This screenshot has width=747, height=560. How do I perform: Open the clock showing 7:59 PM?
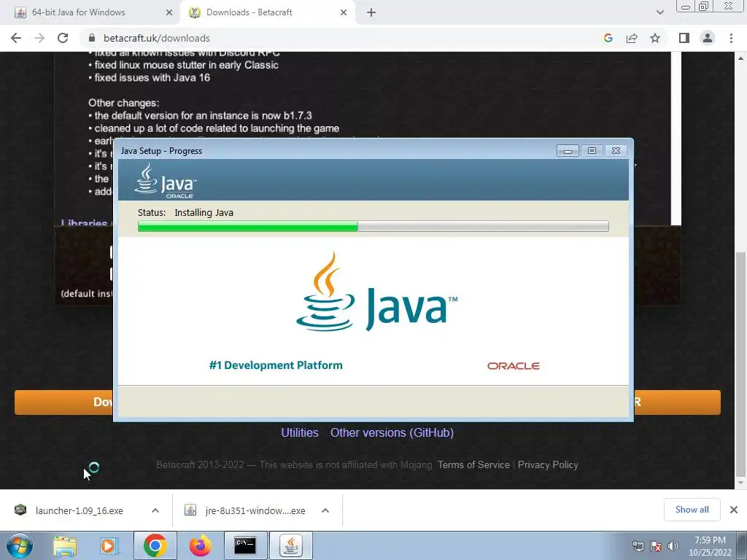[x=710, y=546]
